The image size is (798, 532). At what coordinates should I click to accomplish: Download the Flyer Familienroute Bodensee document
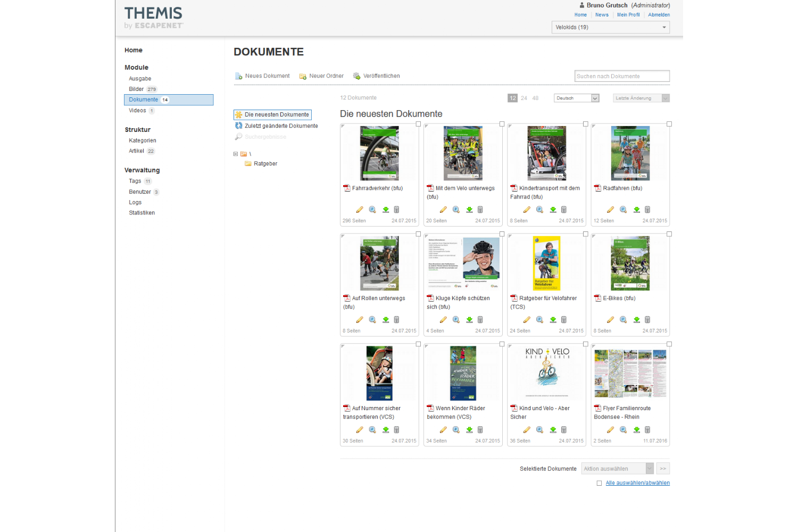coord(636,430)
